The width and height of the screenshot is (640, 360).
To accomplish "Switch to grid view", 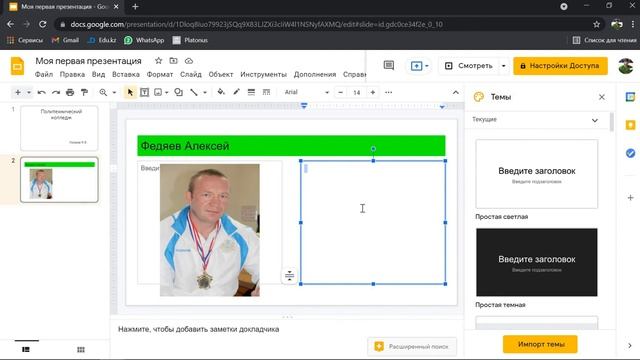I will point(81,349).
